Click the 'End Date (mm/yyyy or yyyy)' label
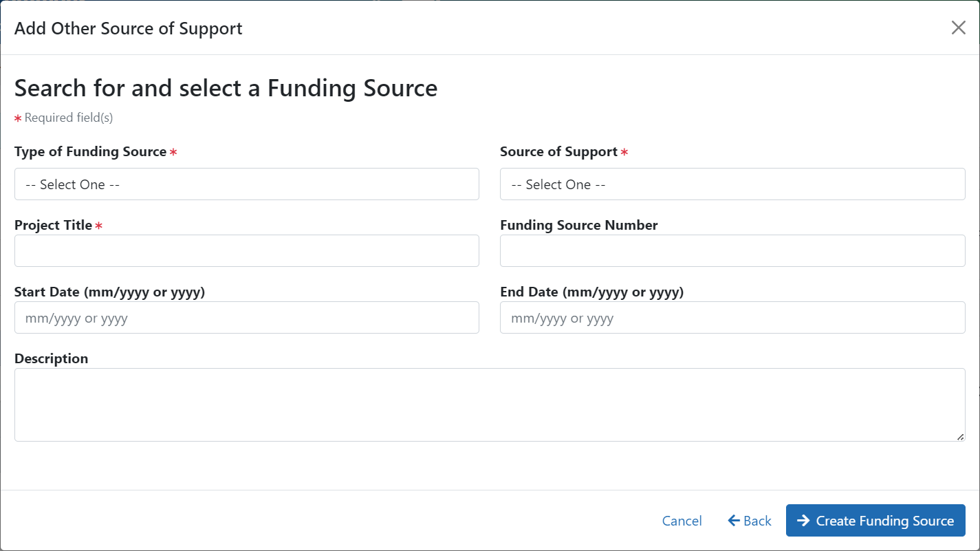Image resolution: width=980 pixels, height=551 pixels. tap(591, 292)
